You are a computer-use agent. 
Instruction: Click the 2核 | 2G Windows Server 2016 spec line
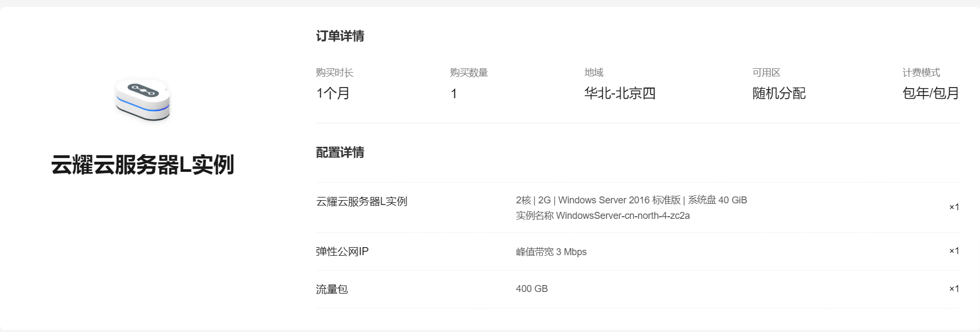631,200
